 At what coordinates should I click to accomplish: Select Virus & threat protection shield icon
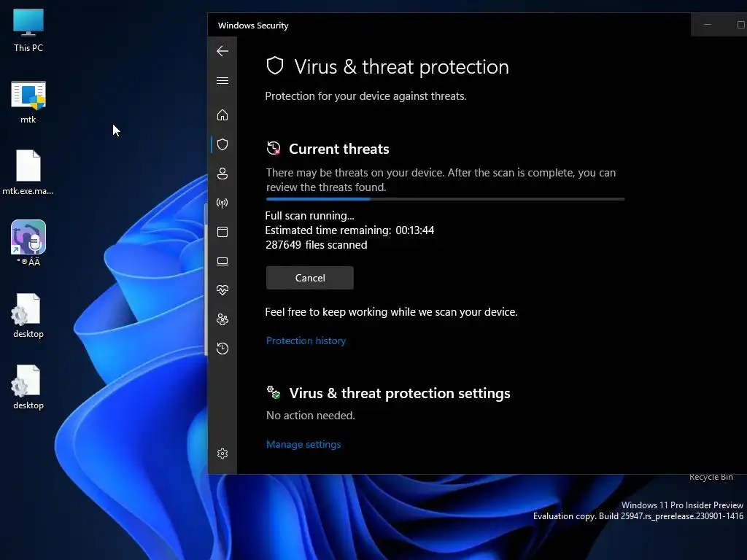pos(222,144)
